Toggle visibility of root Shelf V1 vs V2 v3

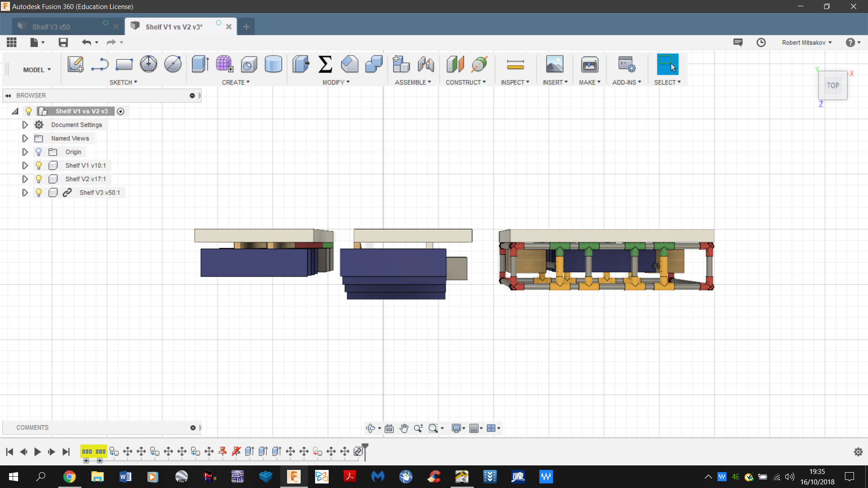coord(28,111)
